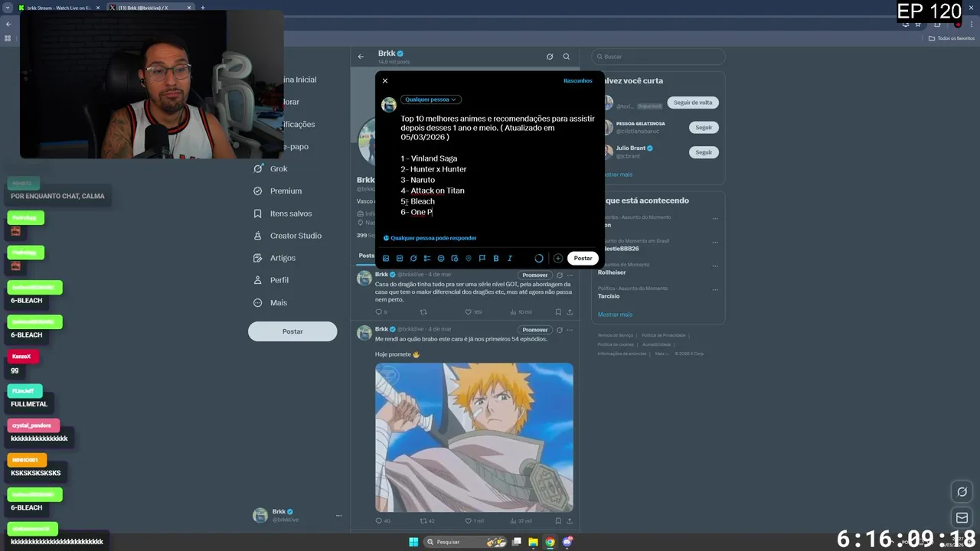Apply bold formatting in composer
The height and width of the screenshot is (551, 980).
(496, 259)
